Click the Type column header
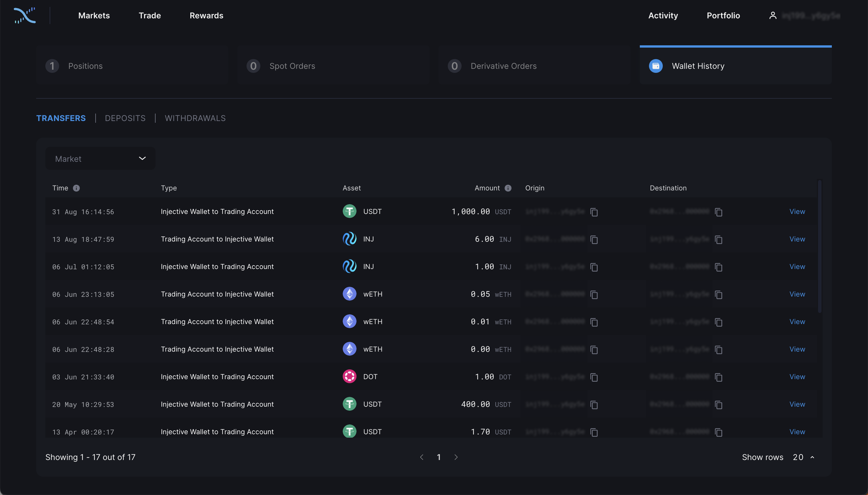The height and width of the screenshot is (495, 868). tap(169, 188)
